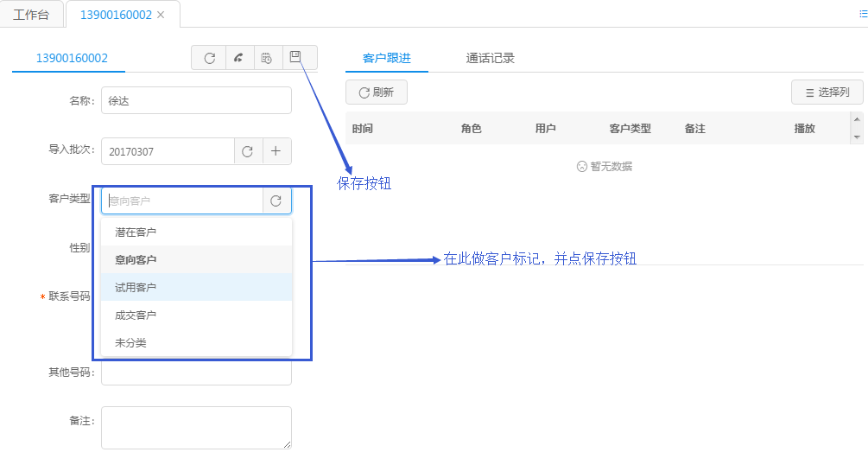Click the 名称 input field with 徐达
Viewport: 868px width, 465px height.
click(x=196, y=101)
